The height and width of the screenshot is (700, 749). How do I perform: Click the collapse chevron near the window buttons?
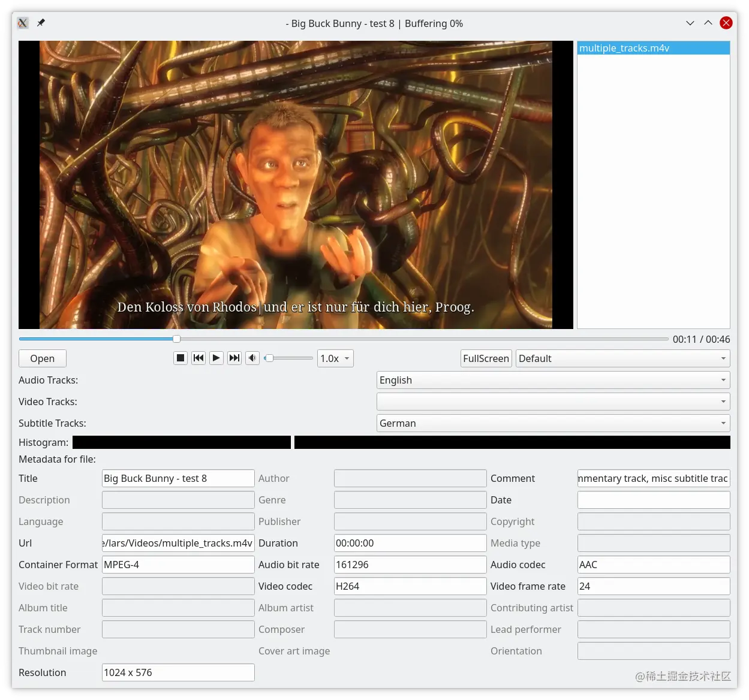click(690, 23)
